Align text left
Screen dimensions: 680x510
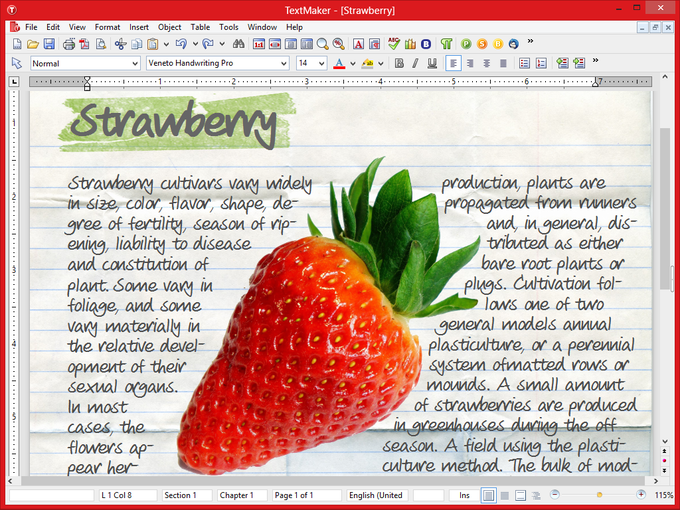453,63
